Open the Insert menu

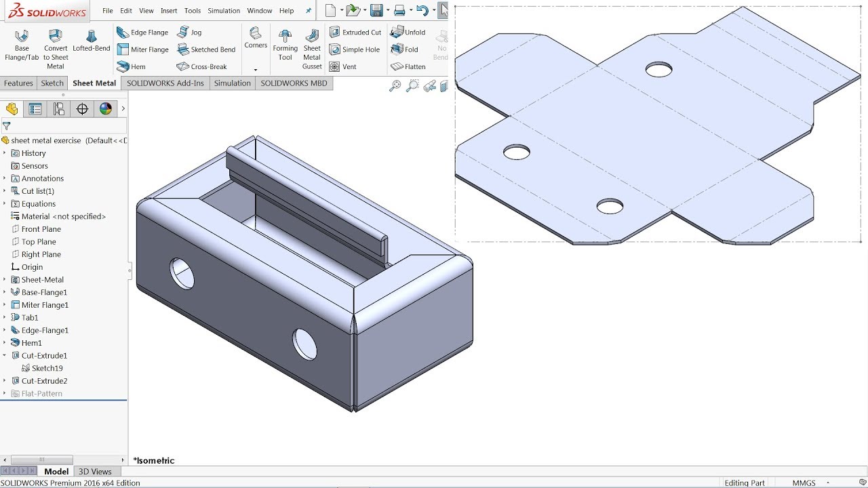click(x=169, y=11)
